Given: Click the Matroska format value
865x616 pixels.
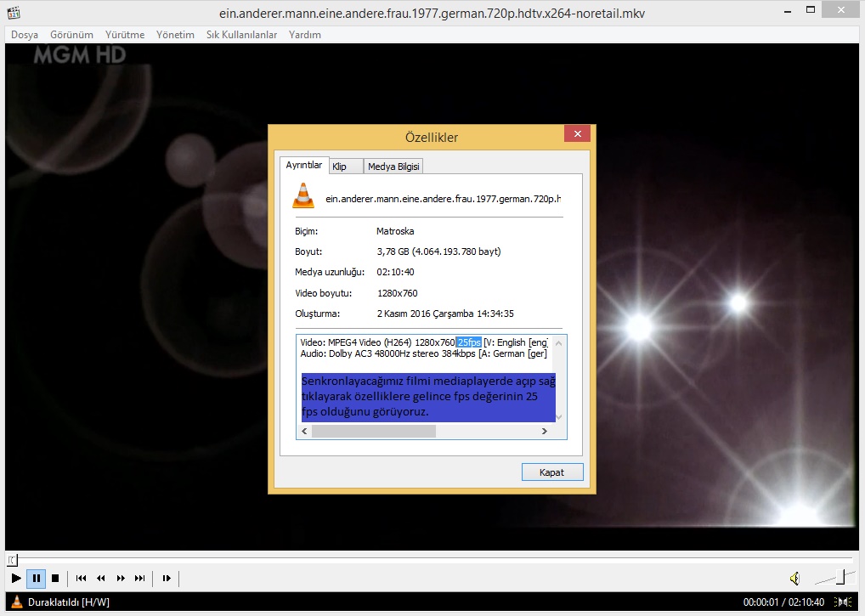Looking at the screenshot, I should tap(395, 231).
